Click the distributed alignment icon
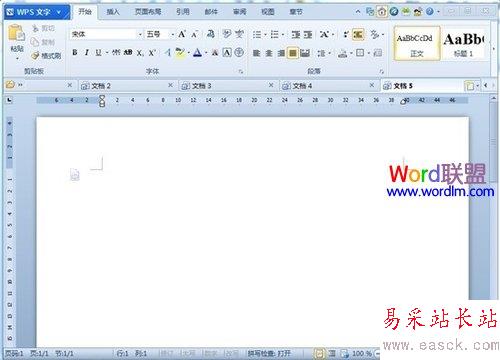 [x=305, y=53]
